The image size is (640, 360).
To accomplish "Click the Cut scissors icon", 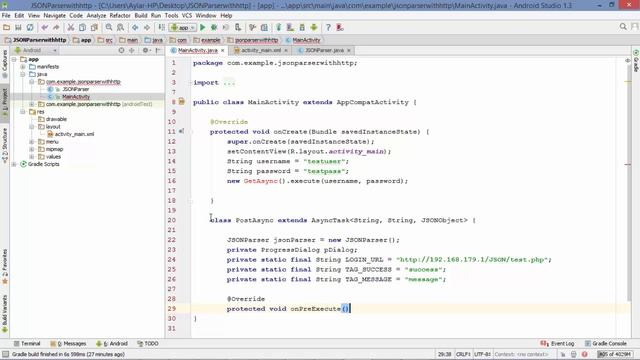I will 71,27.
